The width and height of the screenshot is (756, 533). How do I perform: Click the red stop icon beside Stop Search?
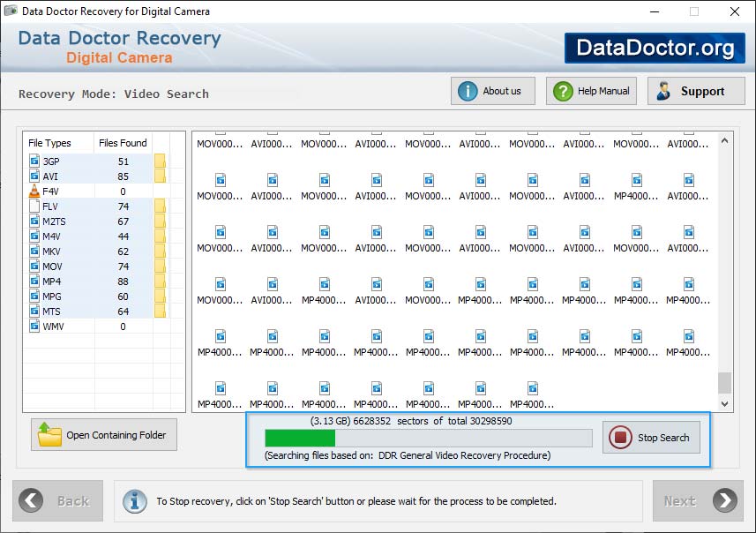coord(620,437)
